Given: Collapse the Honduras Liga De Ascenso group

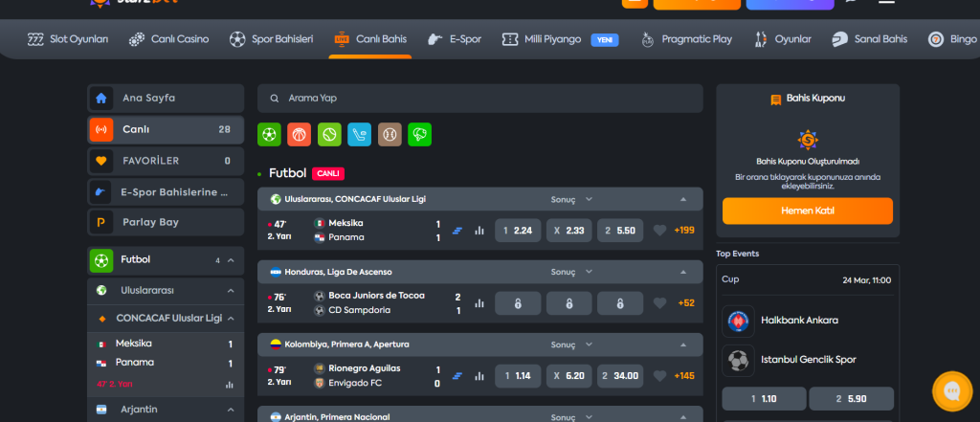Looking at the screenshot, I should point(683,272).
